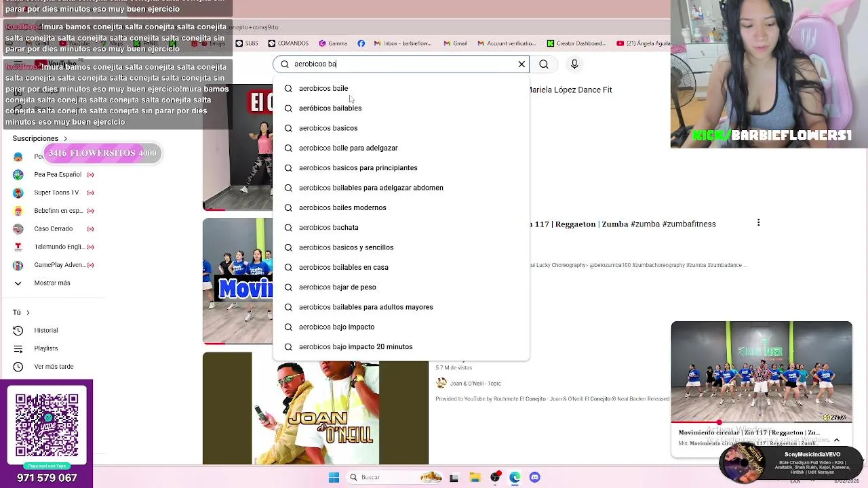Select 'aerobicos bajo impacto 20 minutos'
The width and height of the screenshot is (868, 488).
[401, 347]
